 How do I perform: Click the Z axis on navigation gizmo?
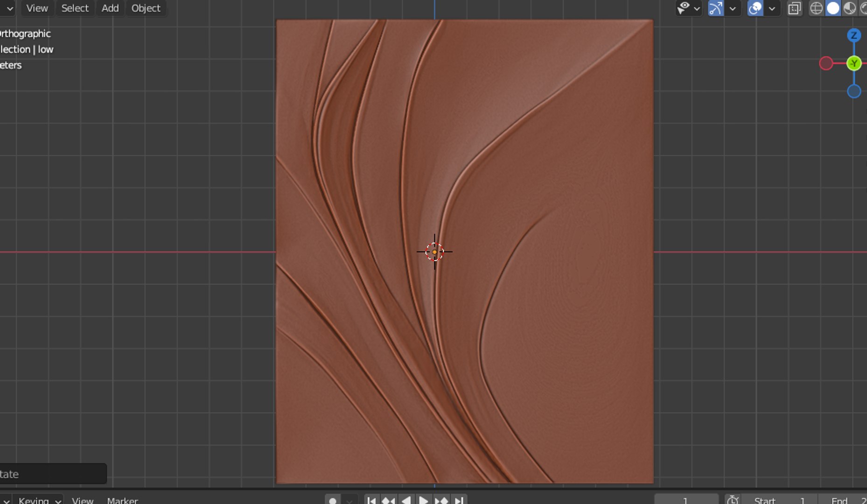coord(854,35)
